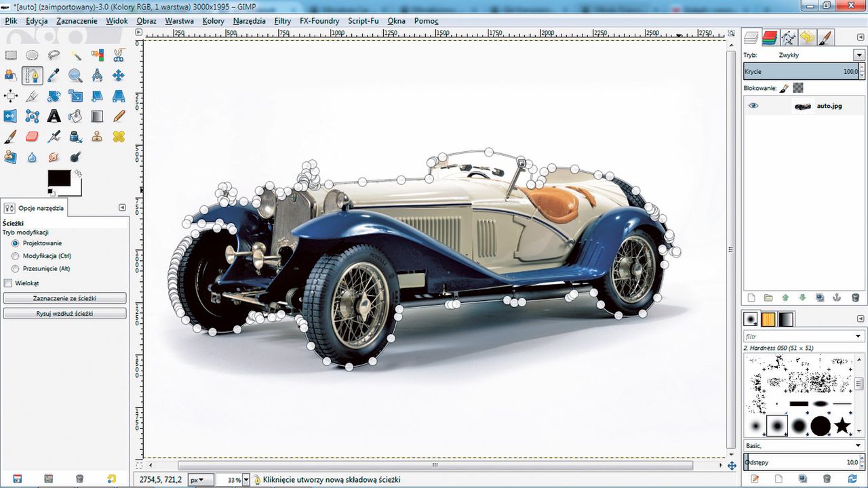
Task: Select the Pencil tool
Action: point(119,116)
